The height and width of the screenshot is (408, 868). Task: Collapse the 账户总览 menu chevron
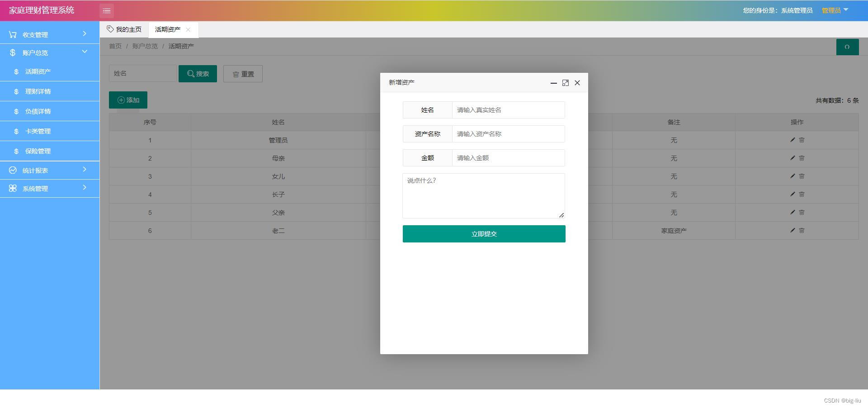click(85, 52)
